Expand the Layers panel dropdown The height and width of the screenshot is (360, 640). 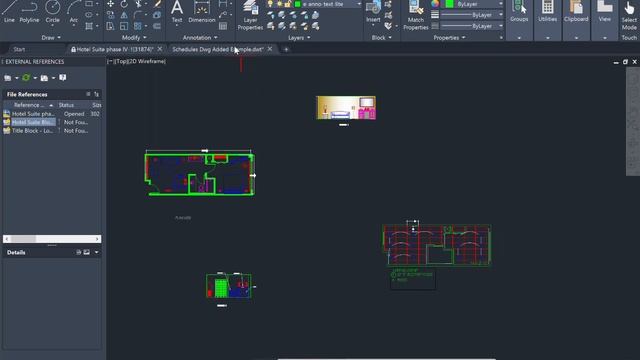(299, 37)
